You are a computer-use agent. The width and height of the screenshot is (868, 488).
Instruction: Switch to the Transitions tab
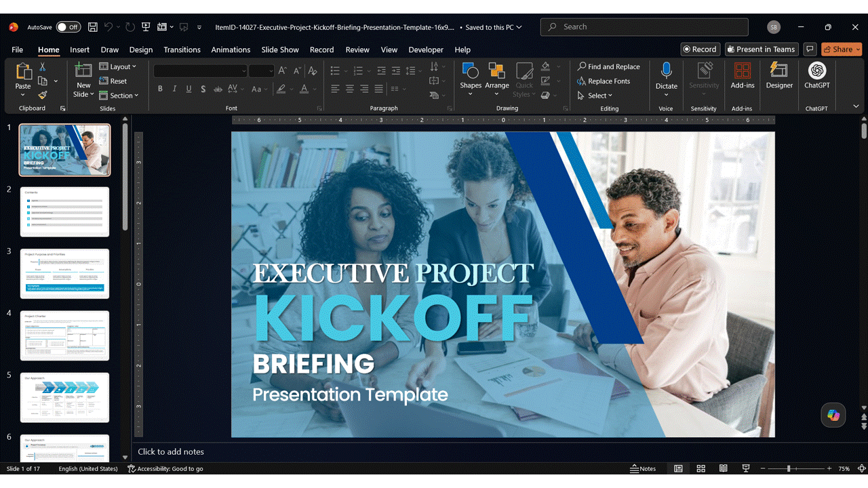pos(182,49)
